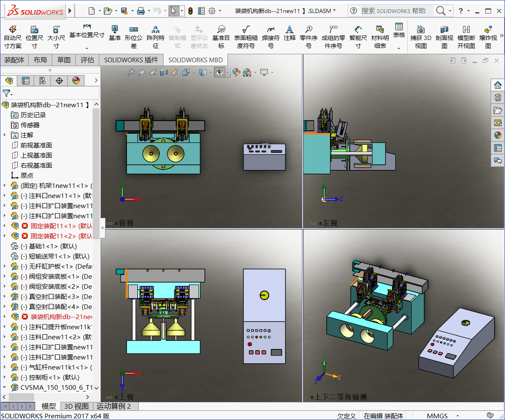Select the 智能尺寸 smart dimension tool
The image size is (505, 420).
click(x=358, y=37)
